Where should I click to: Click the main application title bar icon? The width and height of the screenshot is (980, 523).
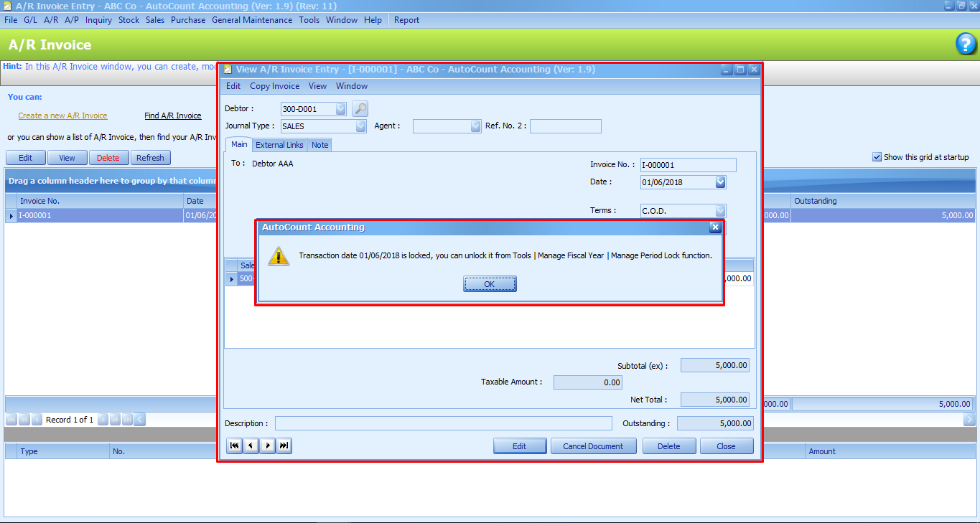tap(8, 6)
